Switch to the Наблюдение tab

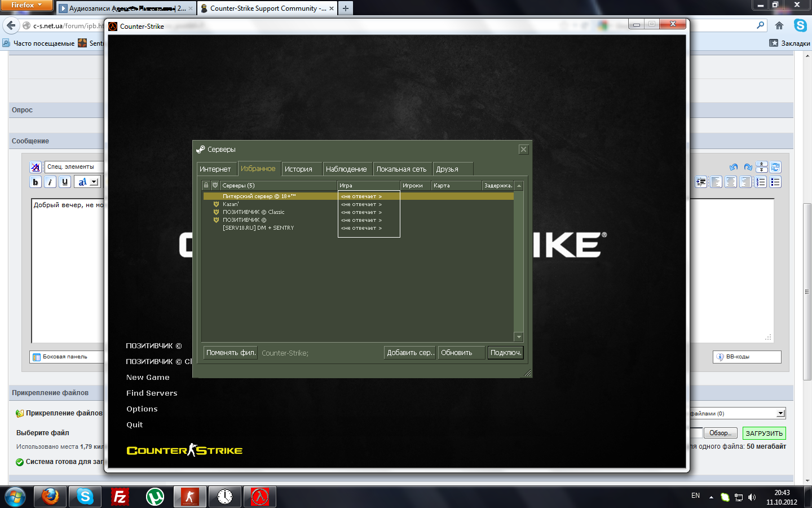tap(347, 169)
